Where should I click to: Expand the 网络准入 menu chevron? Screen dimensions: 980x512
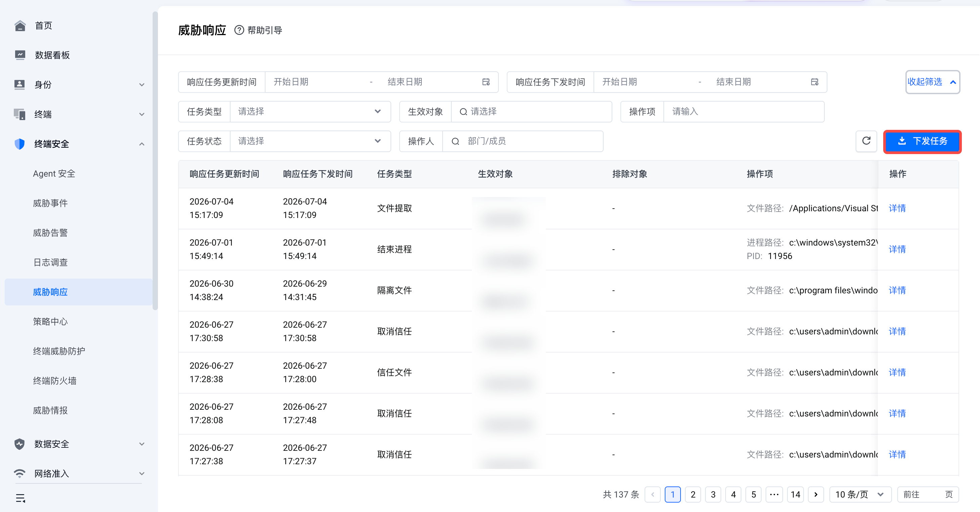[x=142, y=474]
